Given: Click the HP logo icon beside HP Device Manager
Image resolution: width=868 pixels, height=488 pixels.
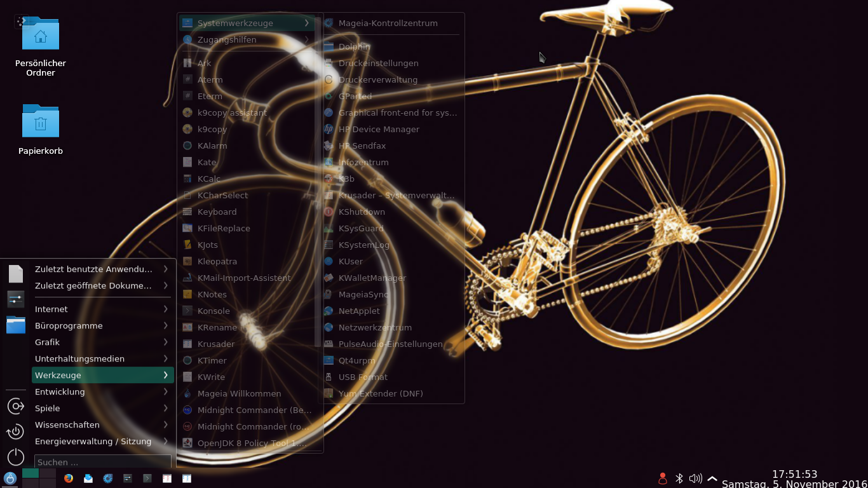Looking at the screenshot, I should [329, 129].
